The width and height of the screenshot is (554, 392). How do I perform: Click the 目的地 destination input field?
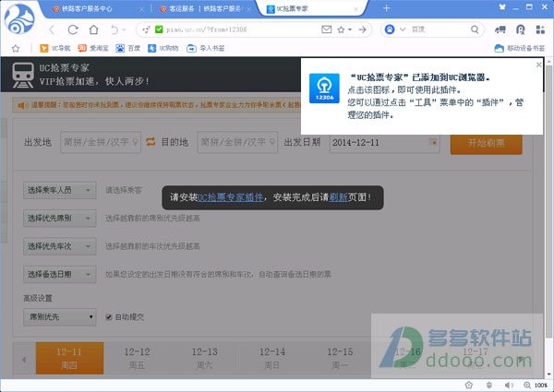pyautogui.click(x=237, y=142)
